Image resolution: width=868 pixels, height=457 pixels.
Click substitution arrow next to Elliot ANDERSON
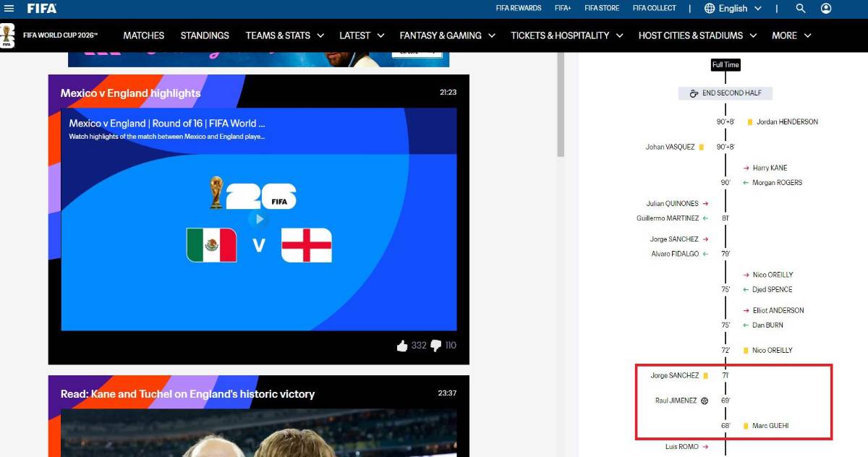[746, 310]
